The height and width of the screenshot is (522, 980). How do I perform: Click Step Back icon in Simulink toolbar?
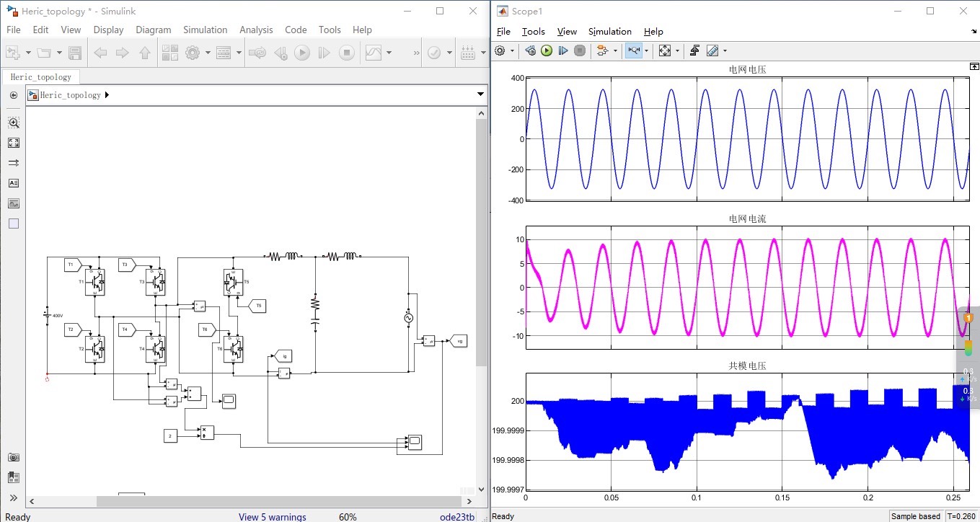pos(281,53)
